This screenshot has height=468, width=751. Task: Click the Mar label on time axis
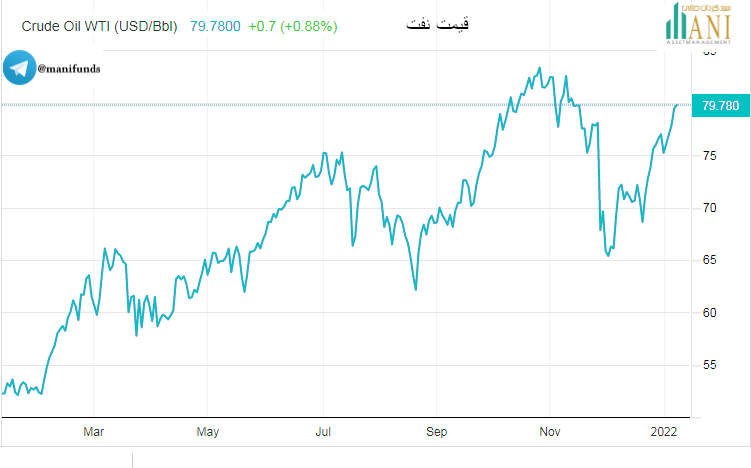click(93, 432)
